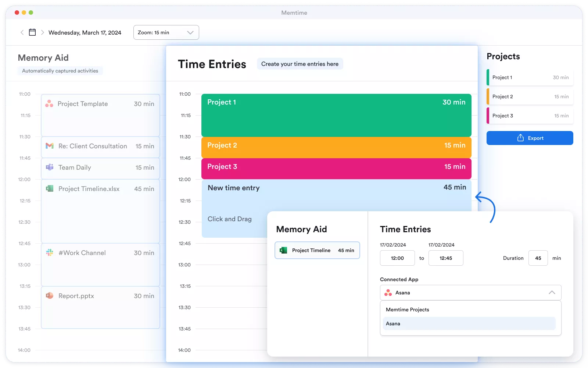Click the Teams icon on Team Daily
The width and height of the screenshot is (588, 368).
tap(50, 167)
